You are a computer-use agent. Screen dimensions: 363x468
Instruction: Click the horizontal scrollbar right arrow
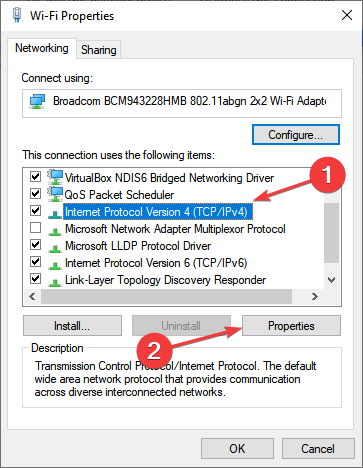(314, 296)
